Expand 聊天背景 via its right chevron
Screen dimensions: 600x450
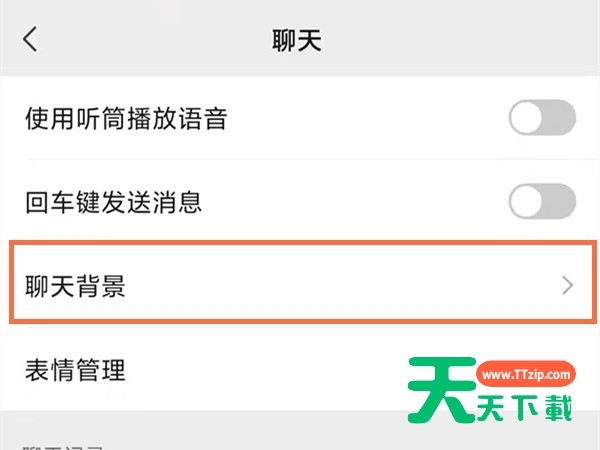tap(567, 286)
